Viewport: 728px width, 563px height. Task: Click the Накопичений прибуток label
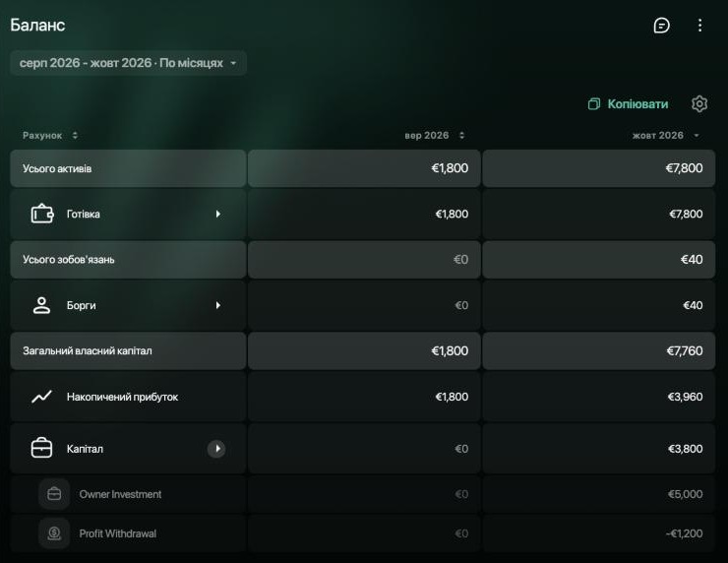pos(122,397)
